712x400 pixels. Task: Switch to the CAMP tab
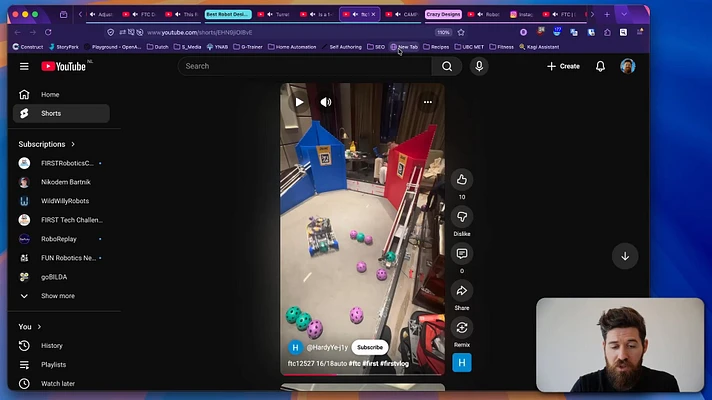click(x=402, y=15)
